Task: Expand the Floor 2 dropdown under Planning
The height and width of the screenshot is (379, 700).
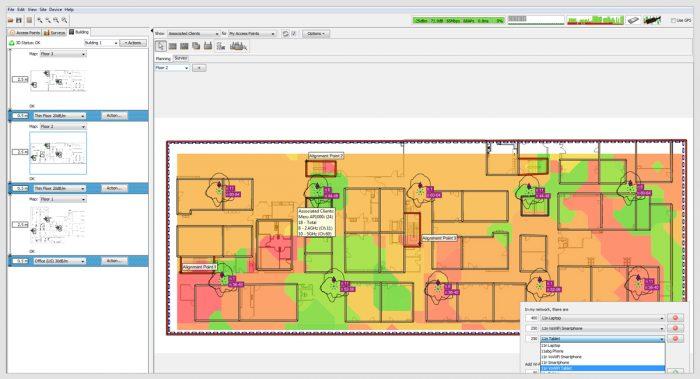Action: [172, 68]
